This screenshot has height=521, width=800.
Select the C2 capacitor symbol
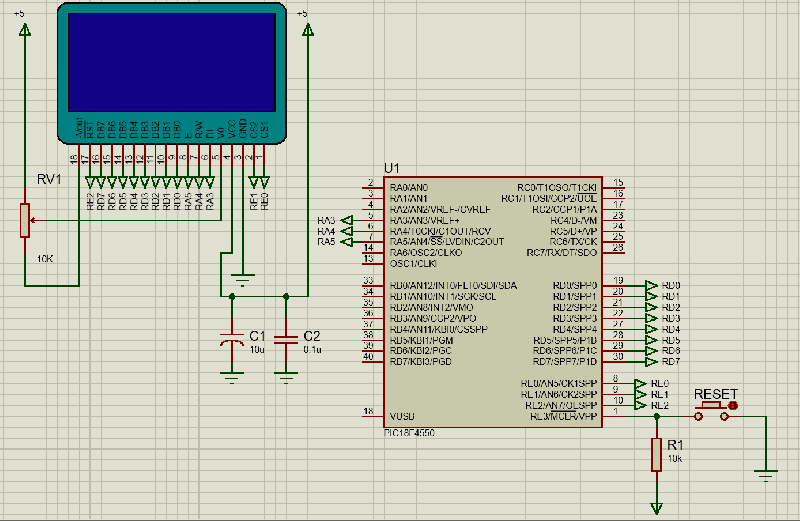[x=286, y=340]
